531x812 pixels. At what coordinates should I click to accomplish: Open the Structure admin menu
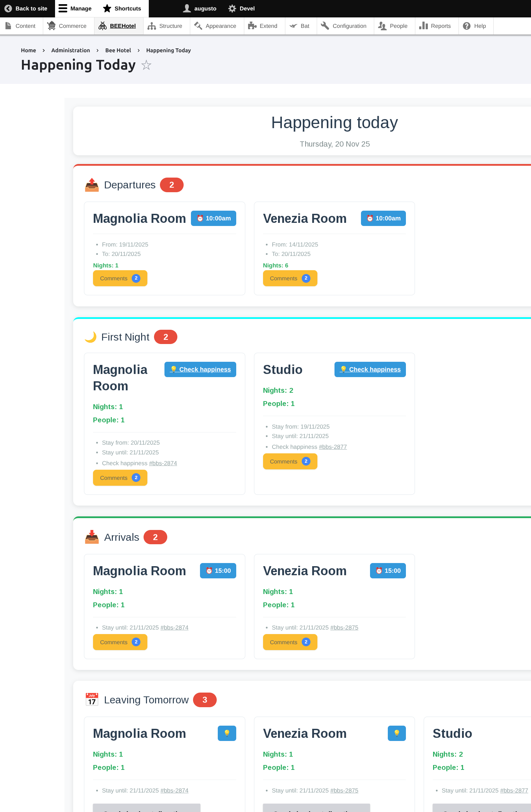(167, 26)
